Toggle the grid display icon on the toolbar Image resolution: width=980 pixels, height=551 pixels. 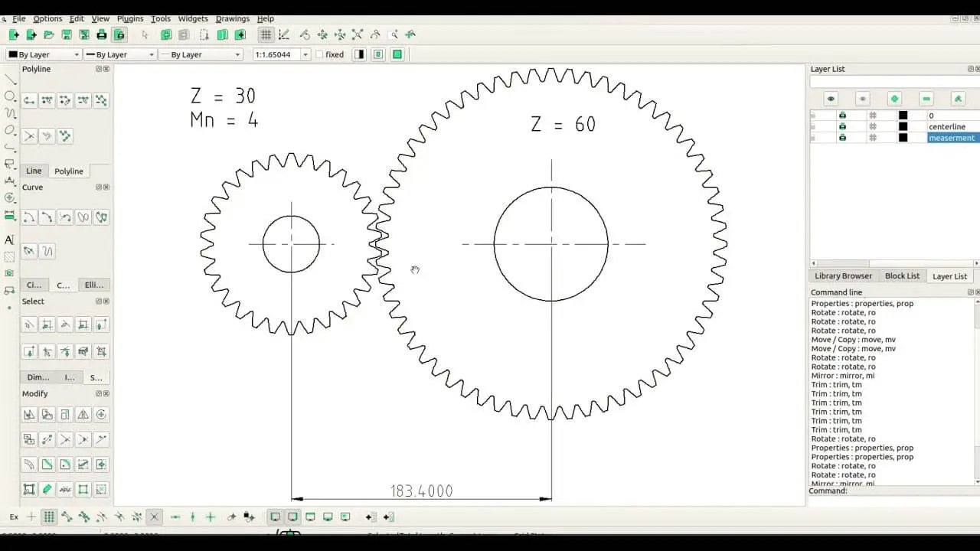coord(266,34)
